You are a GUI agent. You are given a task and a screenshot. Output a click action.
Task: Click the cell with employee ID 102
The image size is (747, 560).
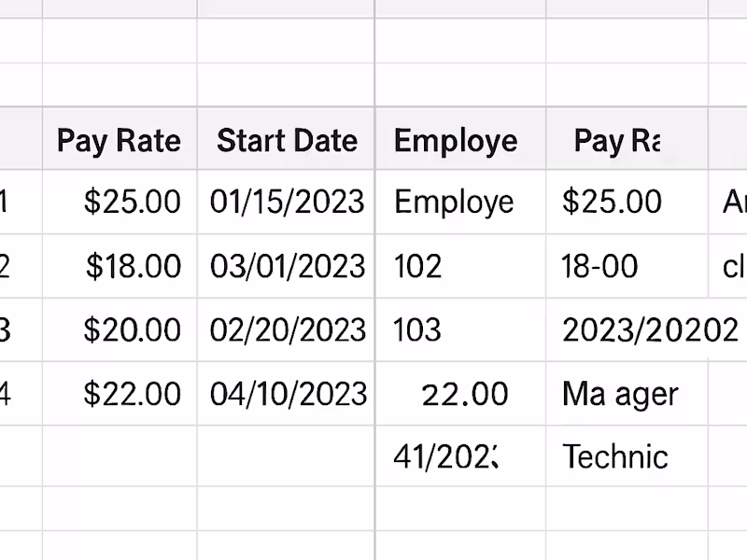tap(457, 266)
